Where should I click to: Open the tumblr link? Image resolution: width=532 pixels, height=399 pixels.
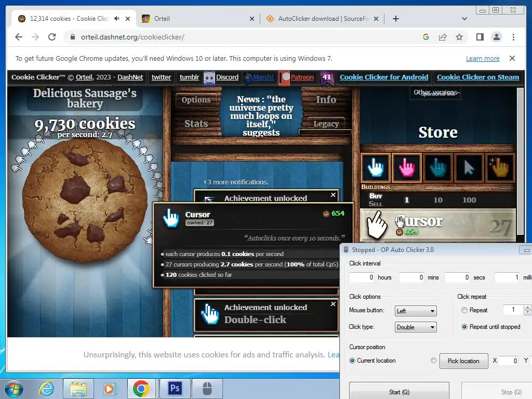point(189,77)
